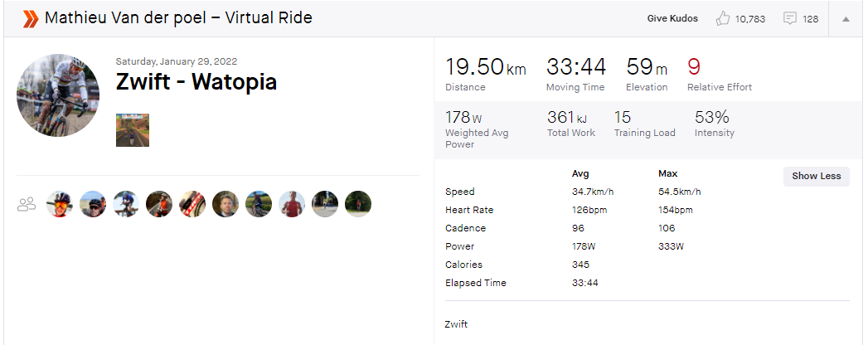Click the man in suit avatar
Viewport: 868px width, 345px height.
coord(225,204)
